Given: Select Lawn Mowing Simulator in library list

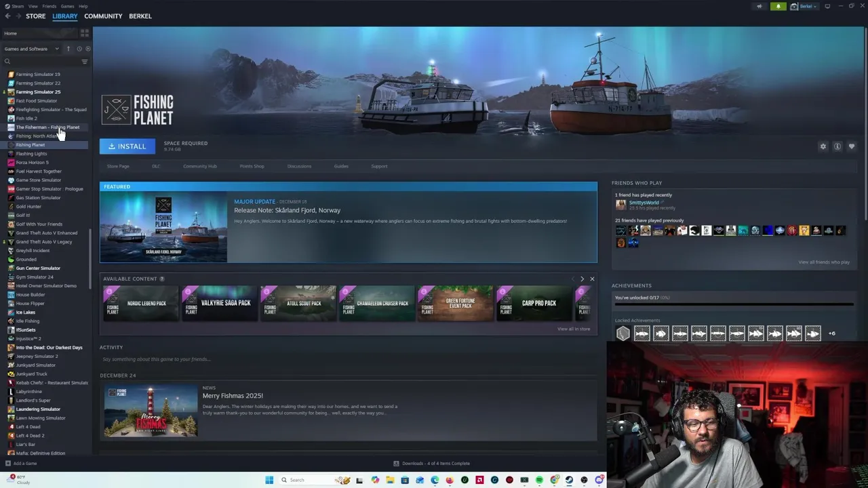Looking at the screenshot, I should [x=41, y=418].
